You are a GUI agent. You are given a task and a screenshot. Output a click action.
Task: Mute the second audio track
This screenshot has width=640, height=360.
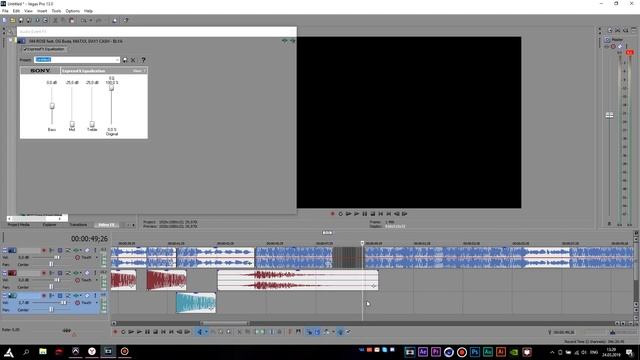pos(87,273)
